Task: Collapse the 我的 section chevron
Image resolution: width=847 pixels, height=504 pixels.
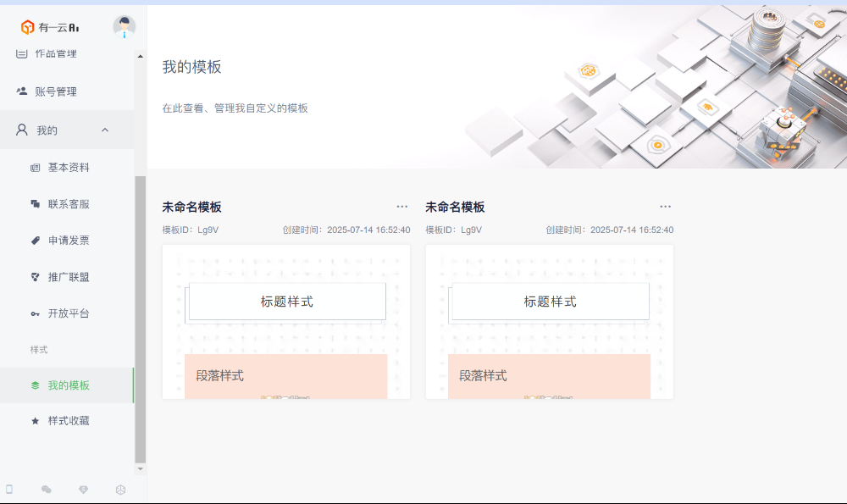Action: [105, 130]
